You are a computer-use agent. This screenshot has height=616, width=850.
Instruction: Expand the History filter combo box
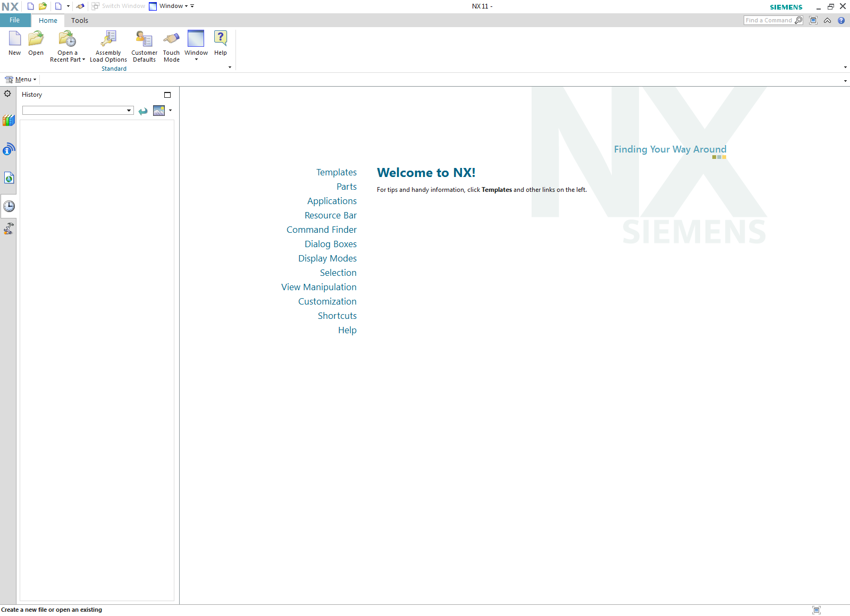click(129, 111)
